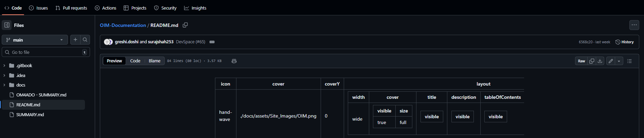Collapse the file tree side panel

pos(7,25)
